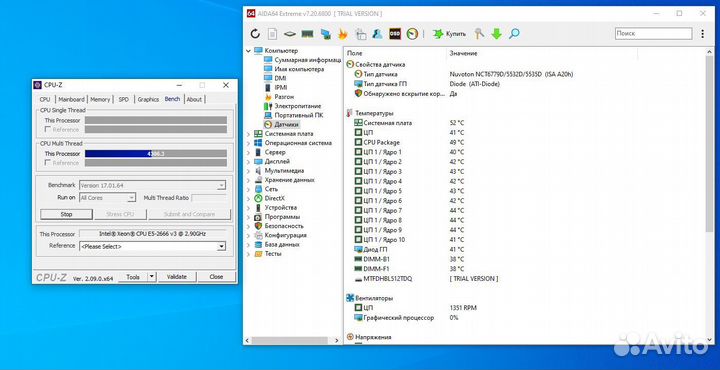This screenshot has height=370, width=720.
Task: Click the Refresh icon in AIDA64 toolbar
Action: coord(255,34)
